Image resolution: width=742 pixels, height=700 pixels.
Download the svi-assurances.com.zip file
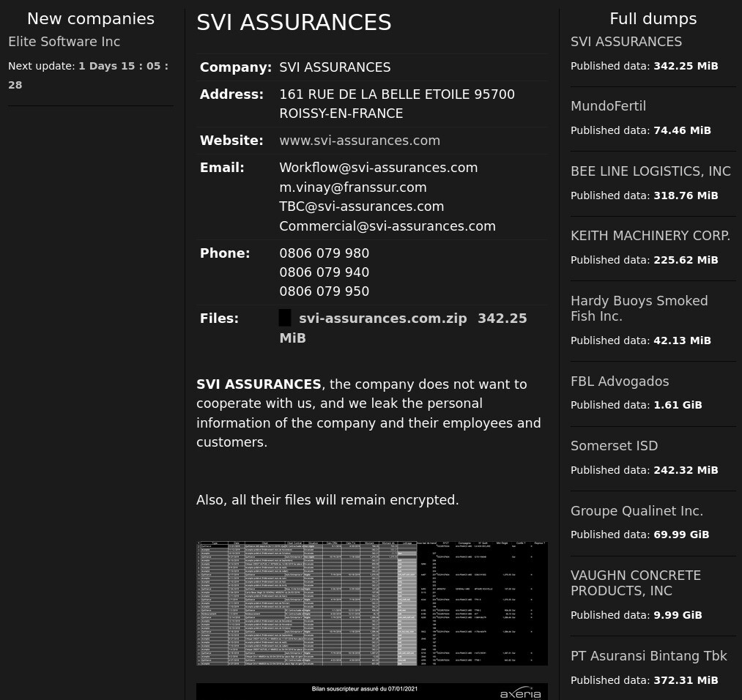coord(383,319)
